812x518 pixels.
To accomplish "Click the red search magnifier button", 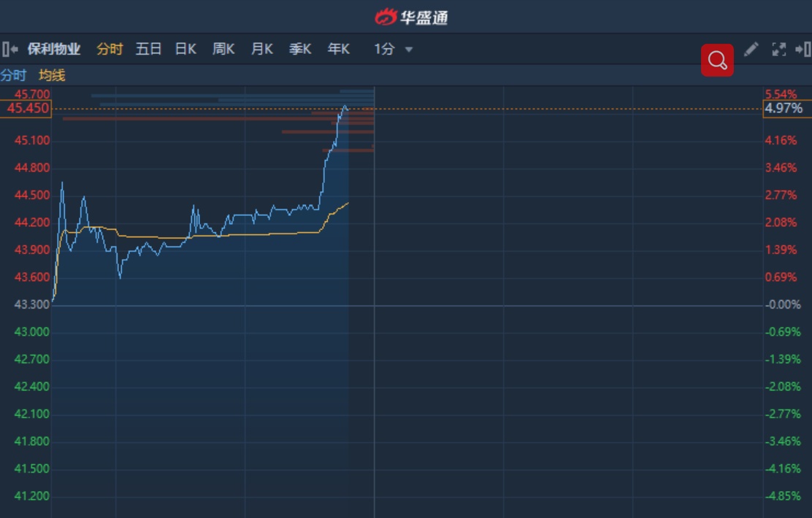I will tap(717, 60).
